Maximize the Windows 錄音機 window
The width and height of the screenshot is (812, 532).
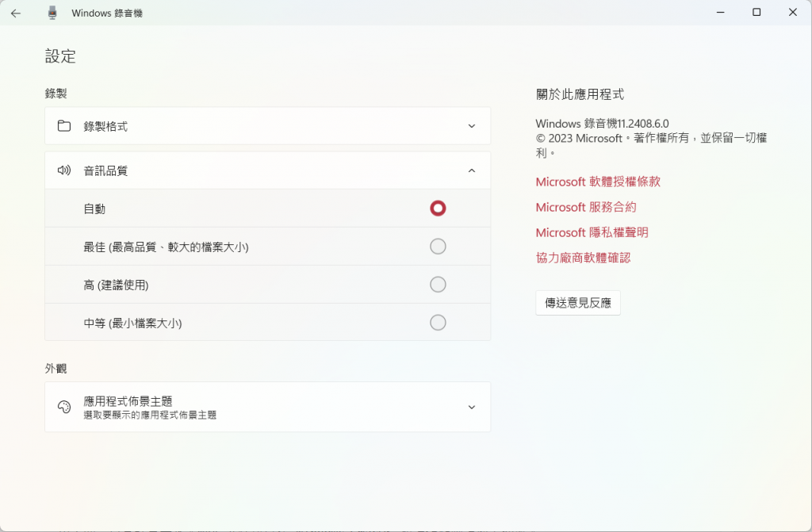click(756, 13)
